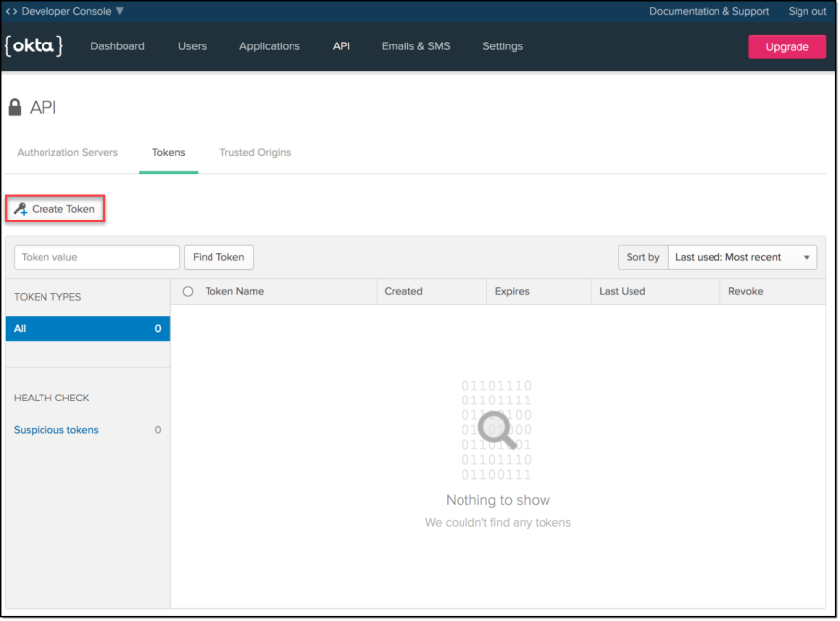Focus the Token value search field

coord(97,257)
